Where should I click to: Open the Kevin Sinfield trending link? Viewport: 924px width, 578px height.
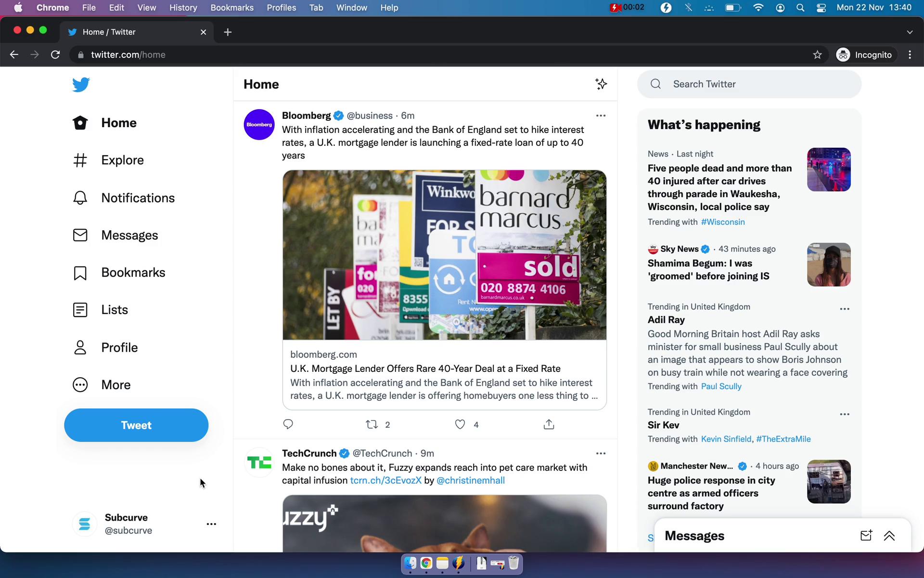pyautogui.click(x=726, y=439)
